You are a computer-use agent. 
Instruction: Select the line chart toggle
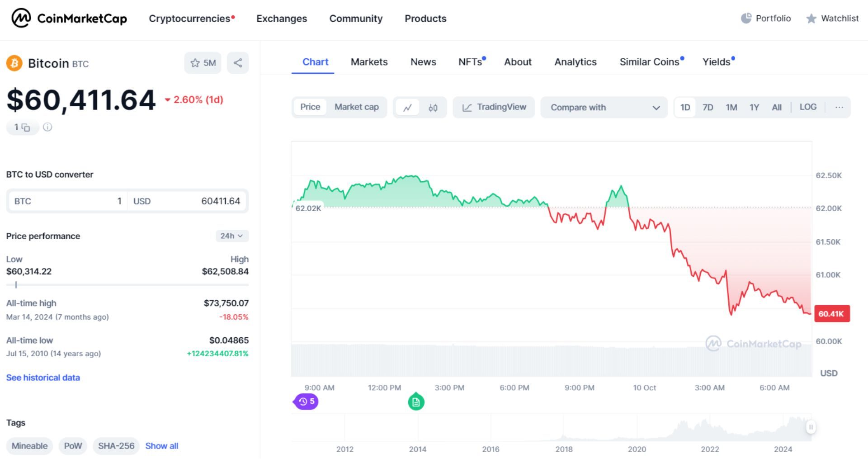(x=407, y=107)
